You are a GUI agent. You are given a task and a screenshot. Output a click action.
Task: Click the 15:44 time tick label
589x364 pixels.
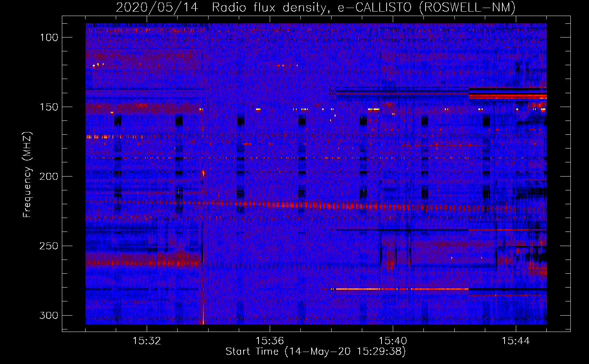(516, 341)
